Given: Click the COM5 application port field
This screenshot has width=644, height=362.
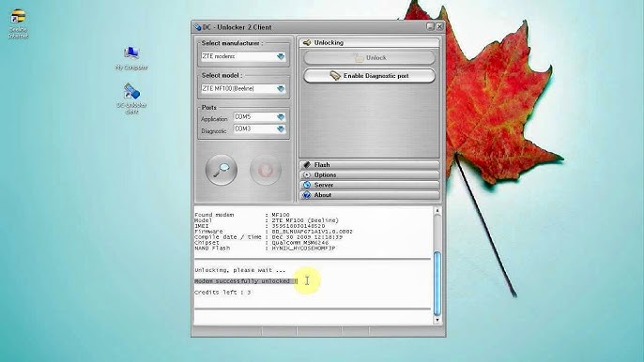Looking at the screenshot, I should (x=259, y=117).
